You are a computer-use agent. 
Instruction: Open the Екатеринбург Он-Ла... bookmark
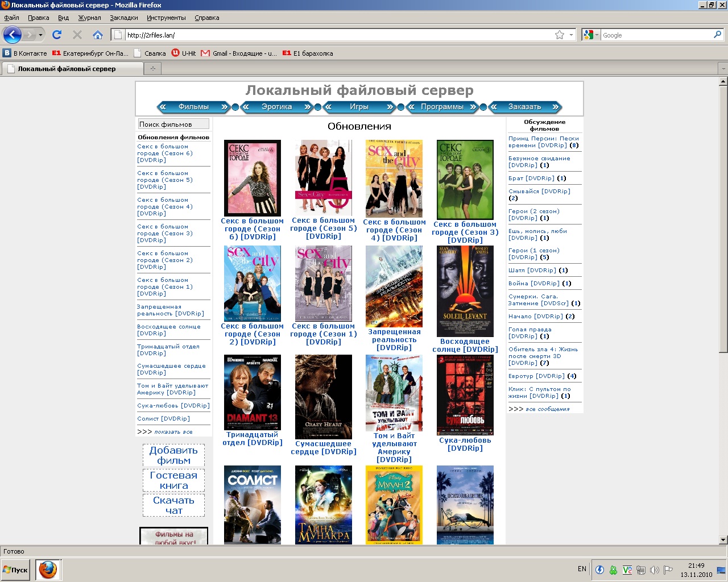click(x=90, y=53)
